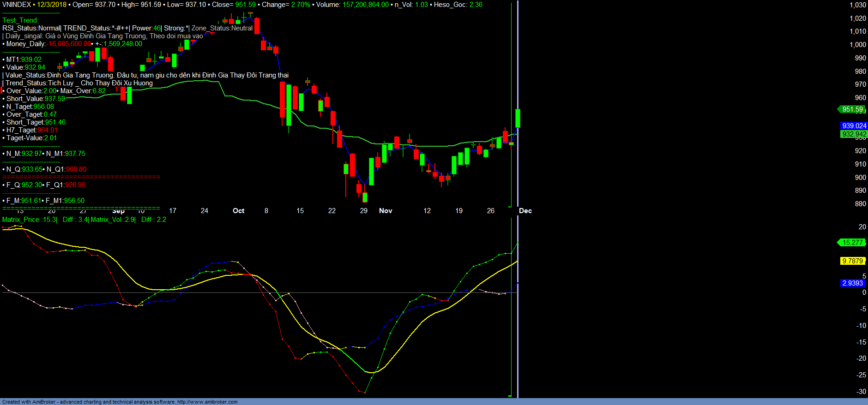Click the VNINDEX symbol title
The image size is (868, 405).
(17, 5)
